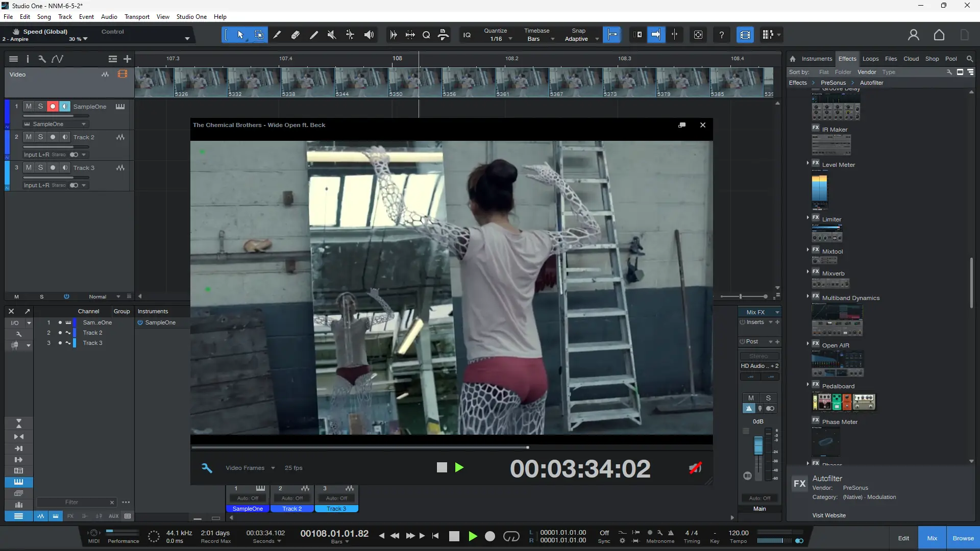The image size is (980, 551).
Task: Click the Pedalboard effect thumbnail
Action: (x=843, y=402)
